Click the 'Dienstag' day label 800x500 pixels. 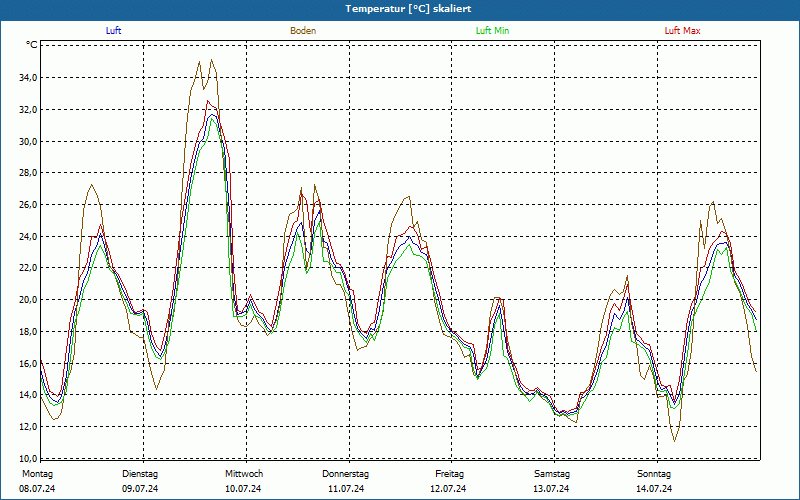click(x=140, y=474)
